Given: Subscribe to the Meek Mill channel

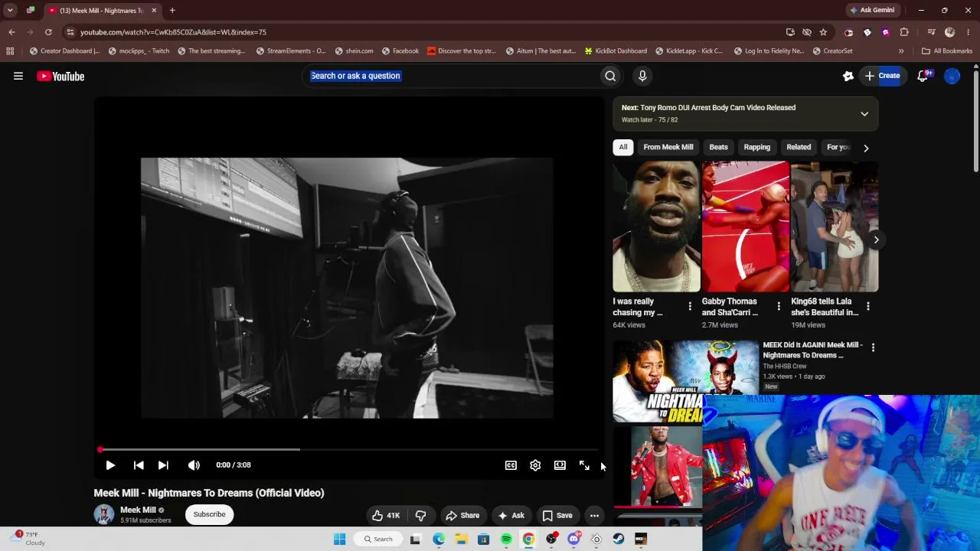Looking at the screenshot, I should [x=209, y=514].
